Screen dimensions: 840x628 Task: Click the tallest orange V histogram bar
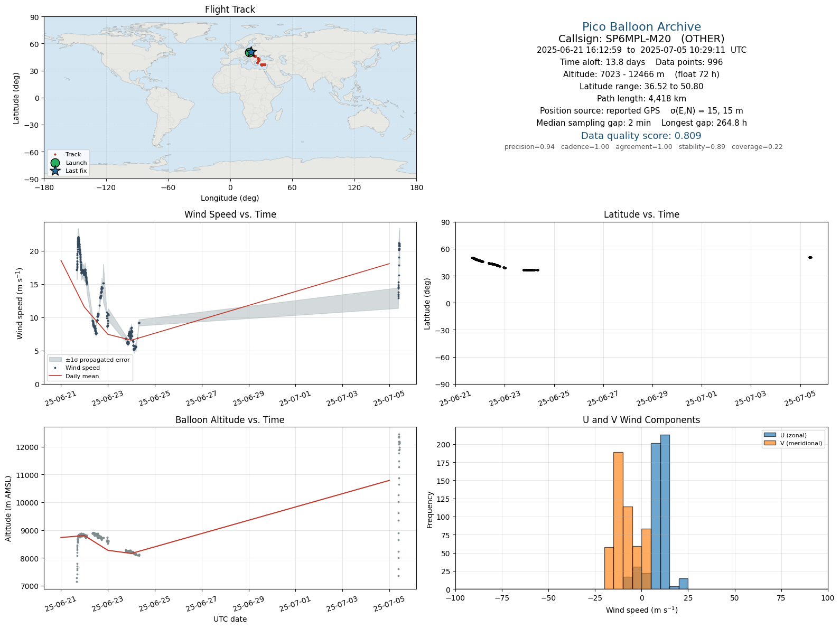click(618, 520)
